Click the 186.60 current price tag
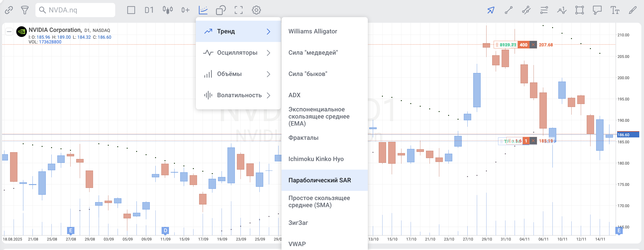This screenshot has width=644, height=250. [628, 135]
